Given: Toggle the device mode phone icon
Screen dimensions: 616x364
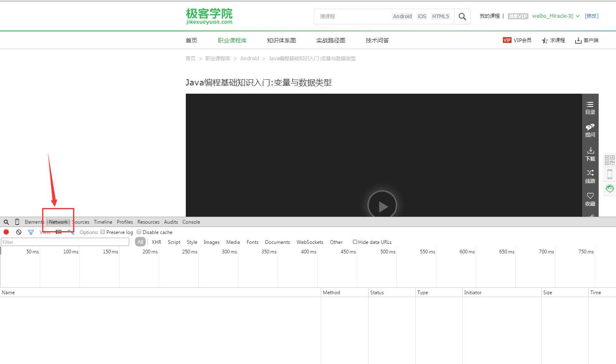Looking at the screenshot, I should [x=17, y=222].
